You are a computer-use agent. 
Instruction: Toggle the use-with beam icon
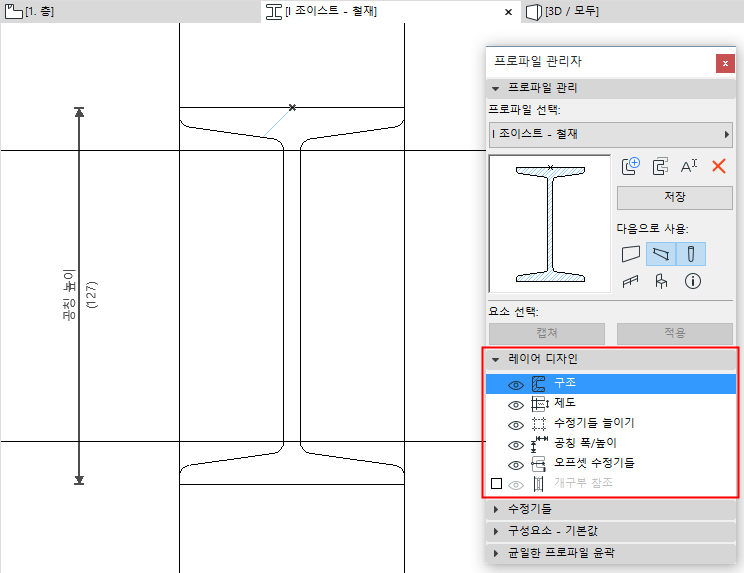(661, 254)
